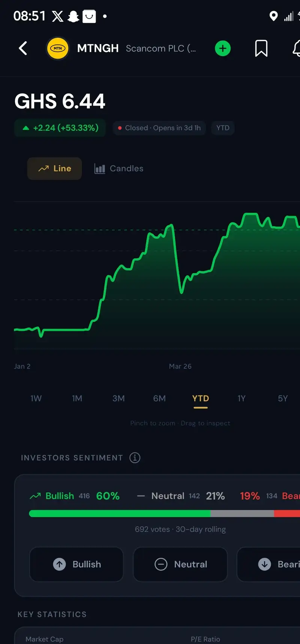
Task: Switch chart to Candles view
Action: tap(118, 169)
